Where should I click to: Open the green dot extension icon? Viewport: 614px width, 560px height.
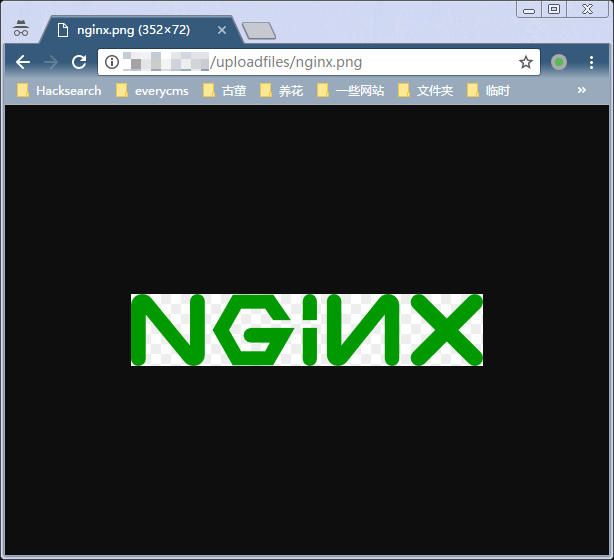559,62
